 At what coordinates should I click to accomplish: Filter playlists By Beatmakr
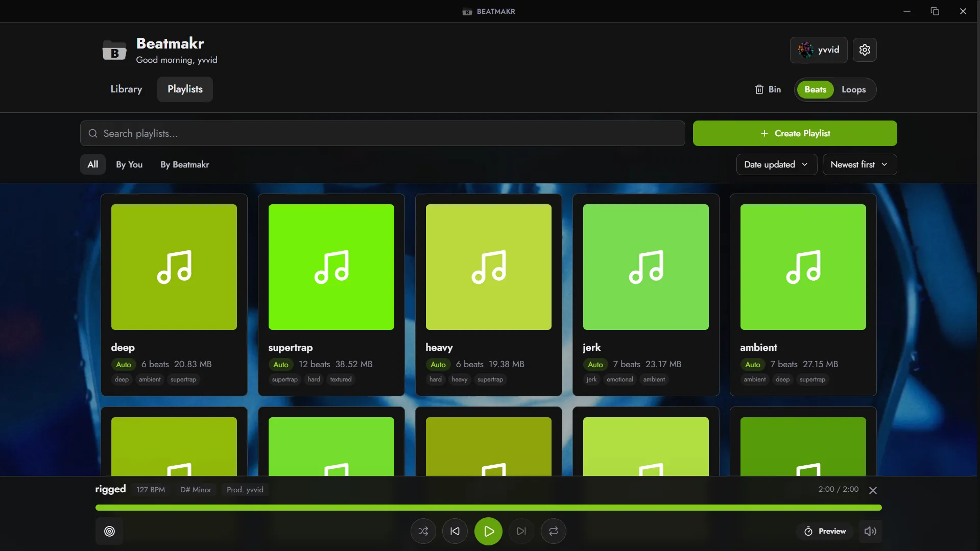pyautogui.click(x=184, y=164)
